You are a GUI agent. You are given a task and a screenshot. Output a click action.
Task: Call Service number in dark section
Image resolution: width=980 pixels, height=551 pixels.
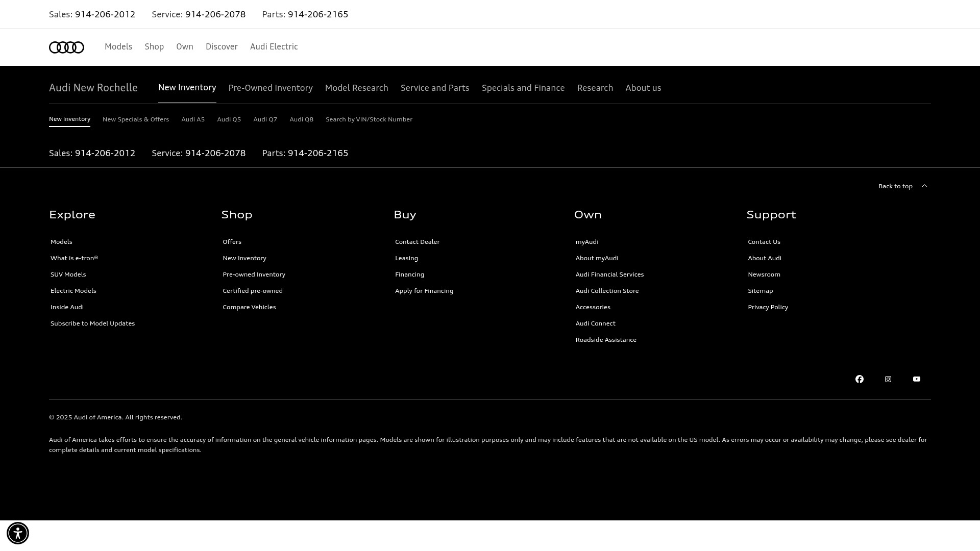pyautogui.click(x=215, y=153)
